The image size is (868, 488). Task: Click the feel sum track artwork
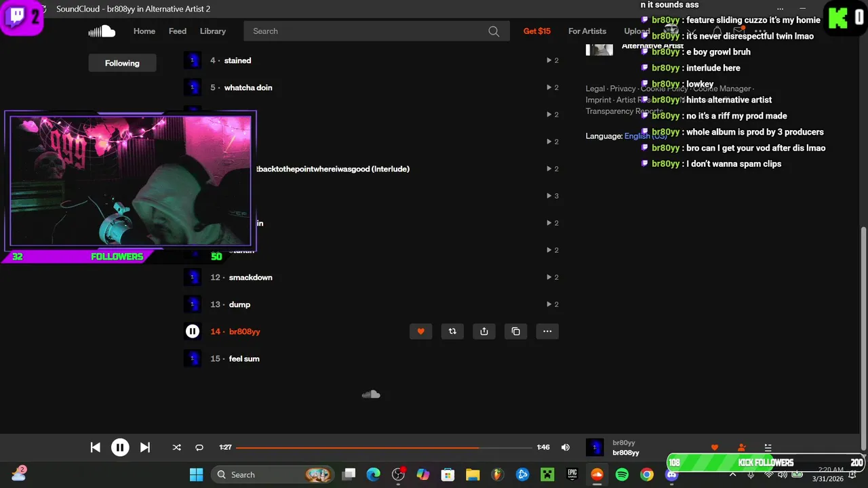pos(193,359)
